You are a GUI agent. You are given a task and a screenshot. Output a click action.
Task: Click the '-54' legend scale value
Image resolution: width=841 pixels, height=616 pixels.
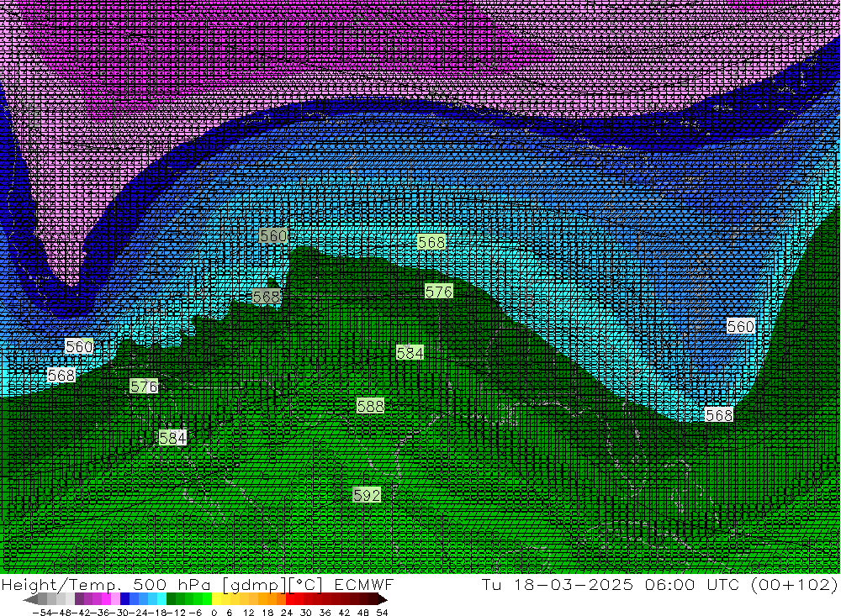(42, 613)
